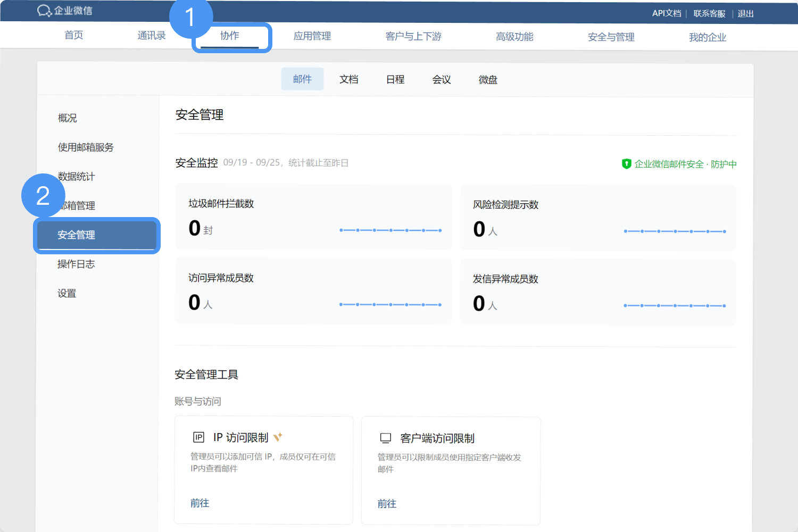Viewport: 798px width, 532px height.
Task: Open the API文档 link
Action: [x=667, y=13]
